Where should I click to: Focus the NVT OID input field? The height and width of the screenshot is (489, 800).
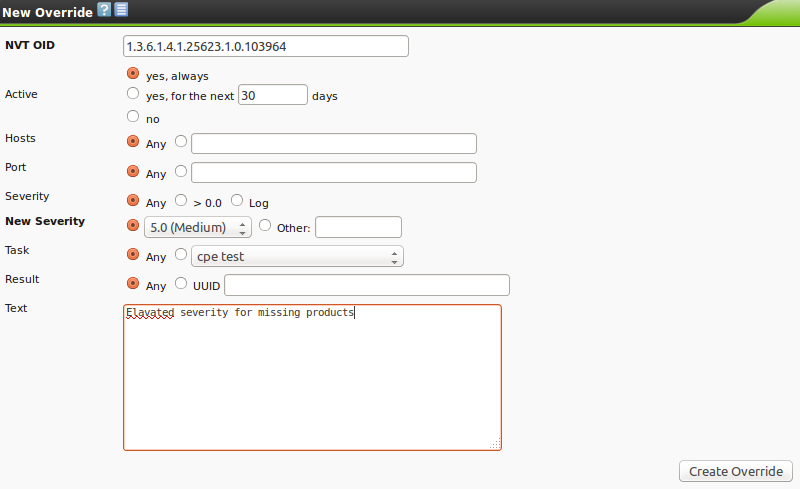click(x=266, y=46)
